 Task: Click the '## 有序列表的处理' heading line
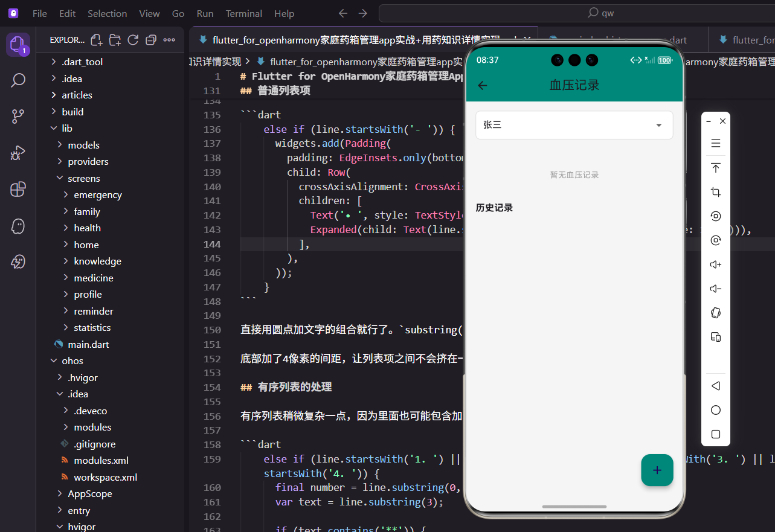click(x=286, y=387)
